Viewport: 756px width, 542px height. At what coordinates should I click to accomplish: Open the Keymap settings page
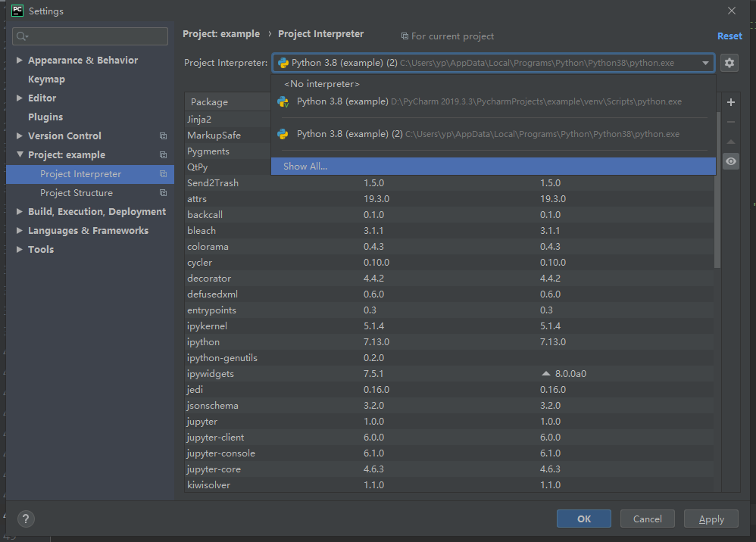46,79
